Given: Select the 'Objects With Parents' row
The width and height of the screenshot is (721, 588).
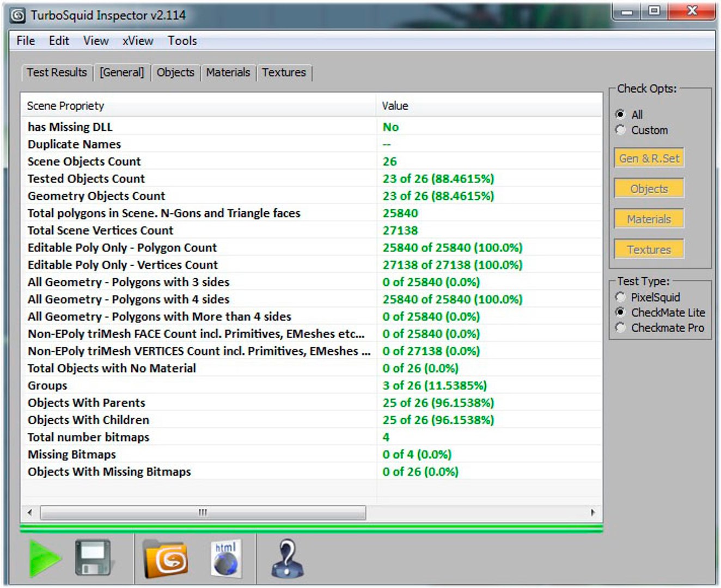Looking at the screenshot, I should tap(311, 403).
